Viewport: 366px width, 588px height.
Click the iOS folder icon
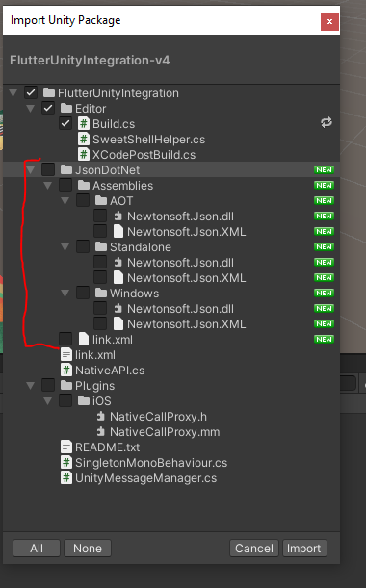pyautogui.click(x=84, y=400)
